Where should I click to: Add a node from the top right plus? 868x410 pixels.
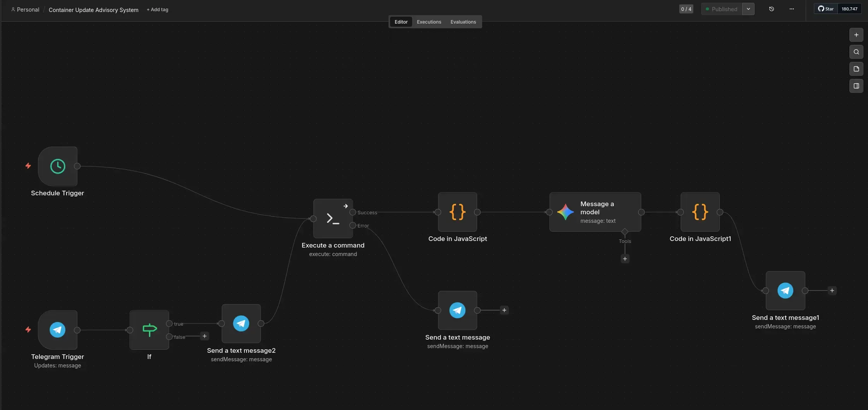click(x=857, y=35)
